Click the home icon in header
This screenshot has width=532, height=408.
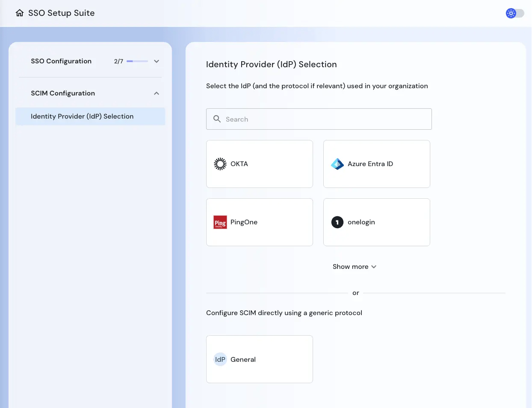pos(20,13)
